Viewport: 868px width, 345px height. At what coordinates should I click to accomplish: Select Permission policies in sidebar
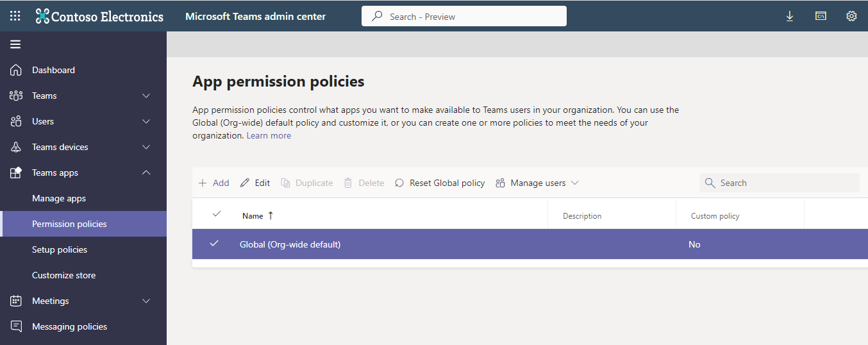[x=83, y=224]
